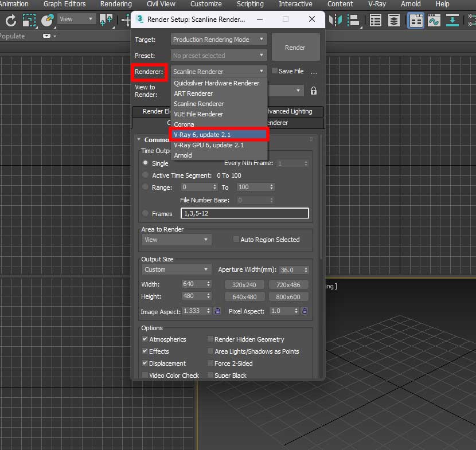Select the Frames radio button

click(x=146, y=213)
